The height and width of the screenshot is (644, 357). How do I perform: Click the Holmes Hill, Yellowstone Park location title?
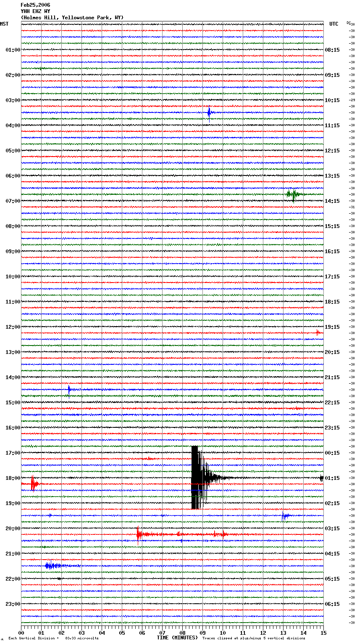[72, 18]
